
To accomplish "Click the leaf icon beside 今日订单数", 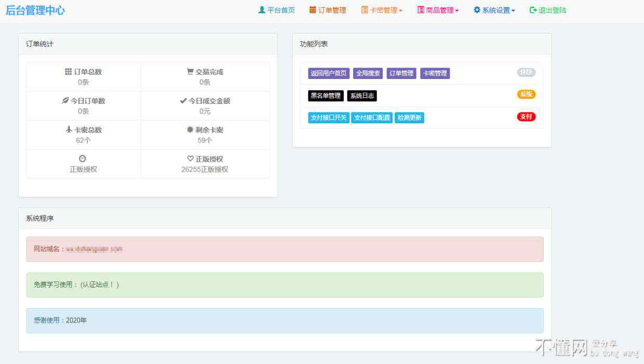I will (x=65, y=101).
